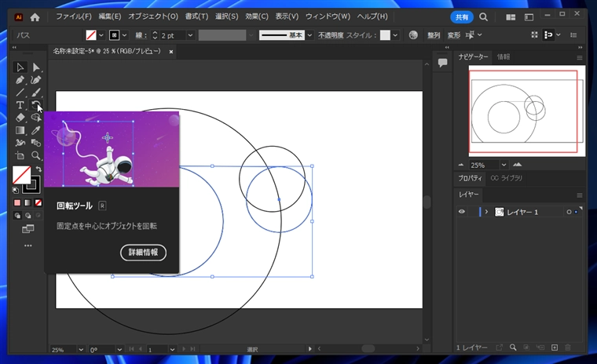
Task: Set paint mode to Gradient
Action: [x=27, y=202]
